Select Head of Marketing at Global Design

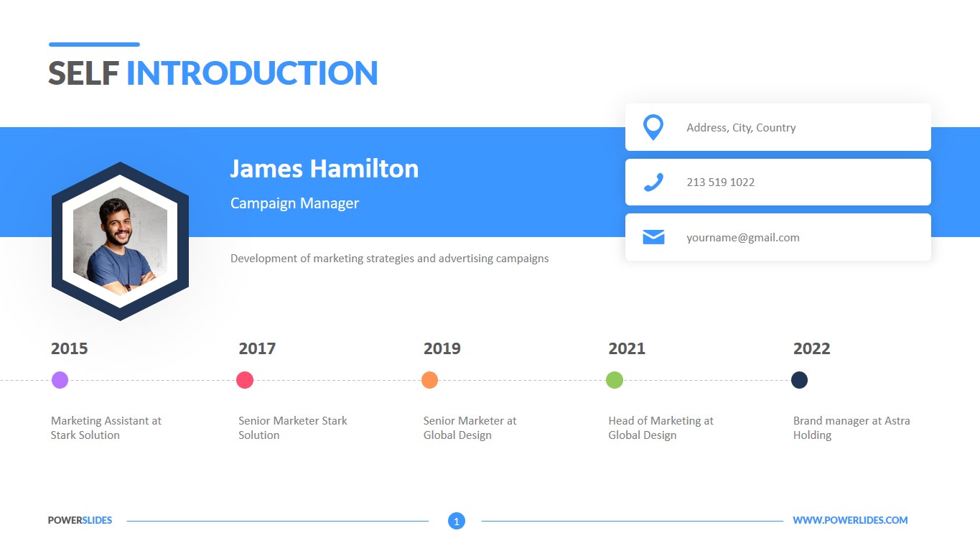(661, 428)
